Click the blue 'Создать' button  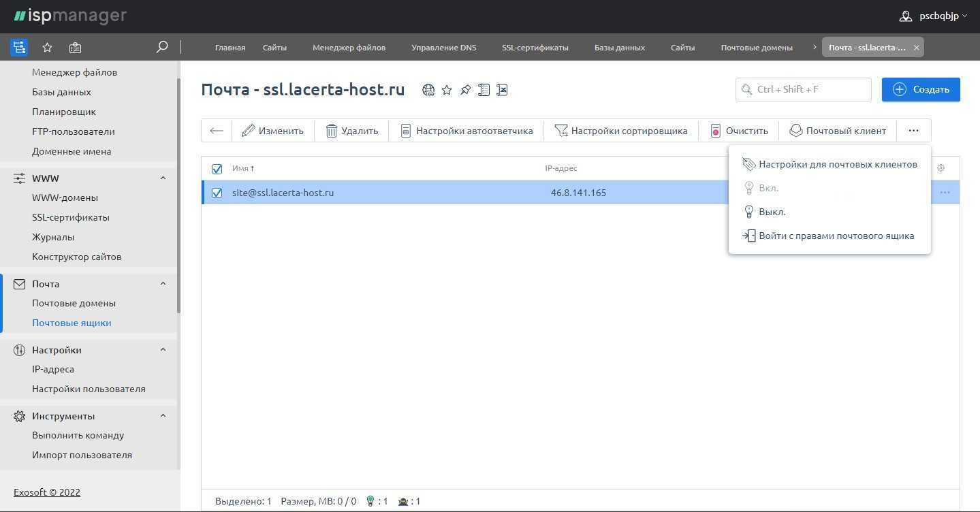tap(920, 89)
